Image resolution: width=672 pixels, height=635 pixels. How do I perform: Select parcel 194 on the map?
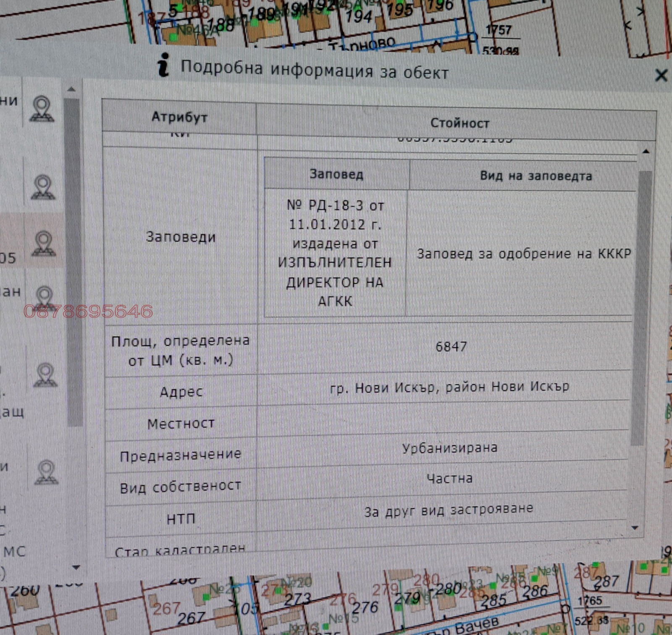tap(358, 17)
